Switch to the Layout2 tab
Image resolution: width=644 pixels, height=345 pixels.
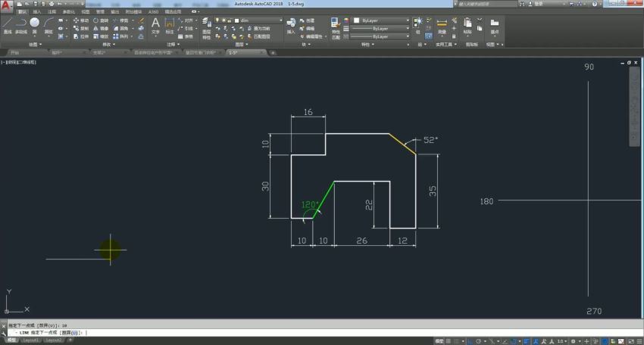pos(53,340)
